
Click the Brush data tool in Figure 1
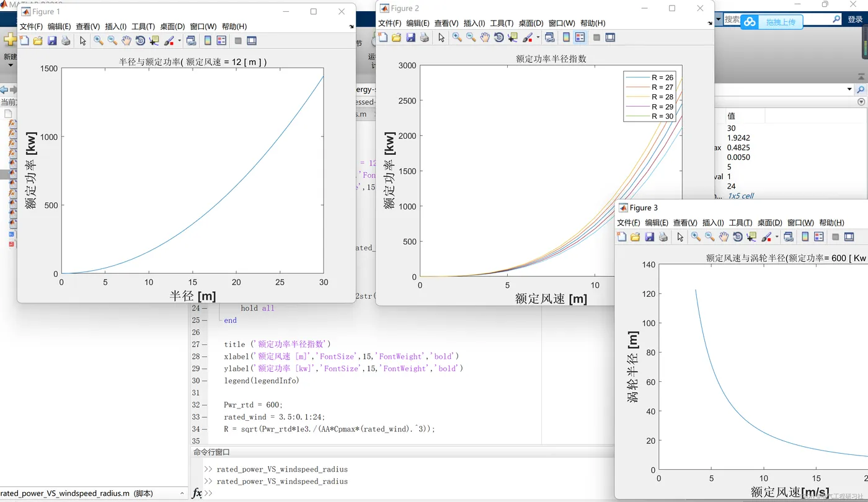169,41
